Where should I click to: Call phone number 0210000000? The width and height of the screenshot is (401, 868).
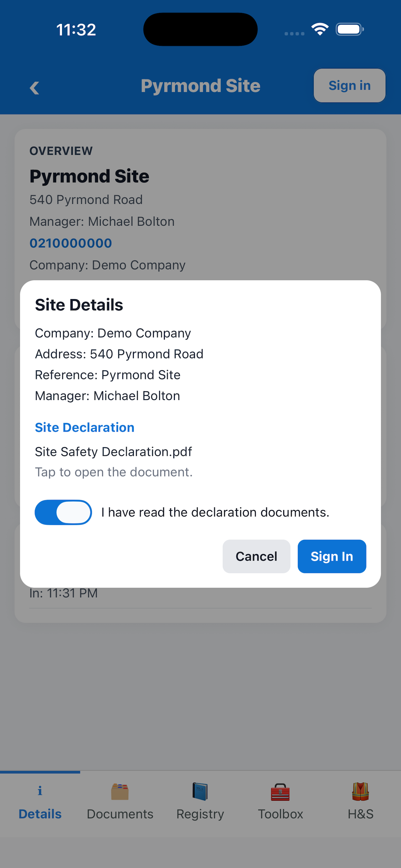pos(71,243)
